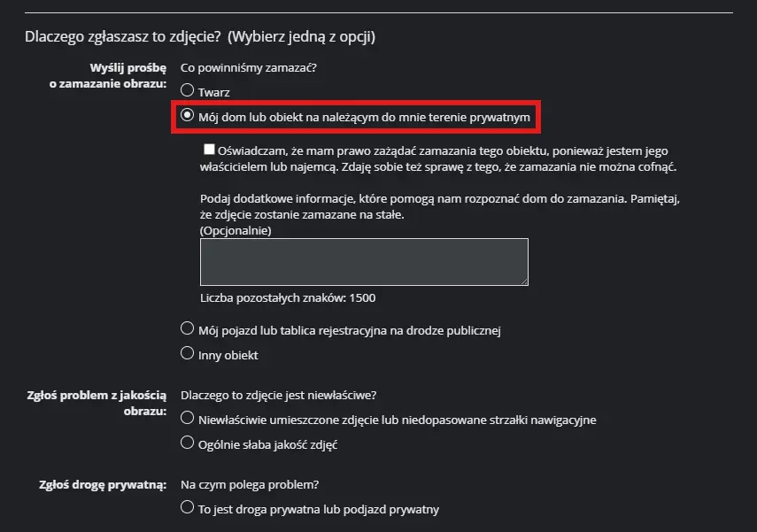Select the "Inny obiekt" radio button
Screen dimensions: 757x532
coord(187,354)
